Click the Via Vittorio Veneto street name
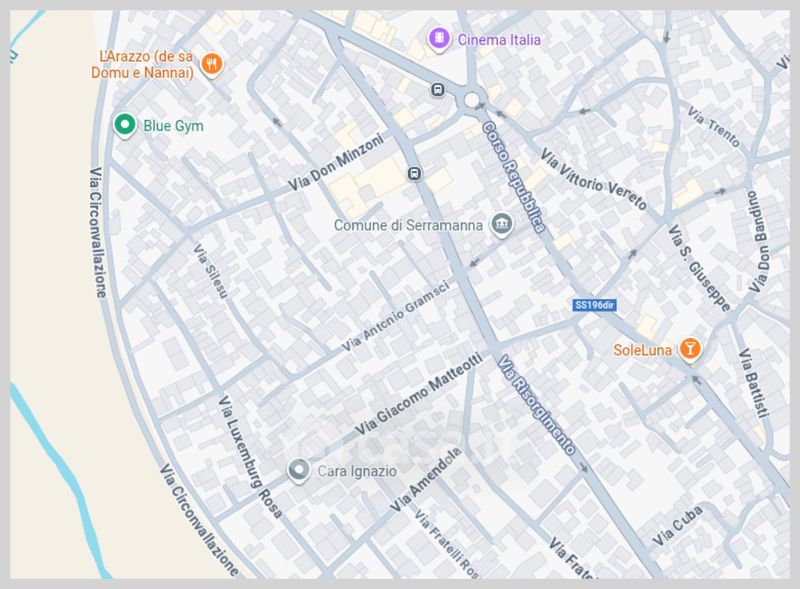The image size is (800, 589). tap(593, 180)
